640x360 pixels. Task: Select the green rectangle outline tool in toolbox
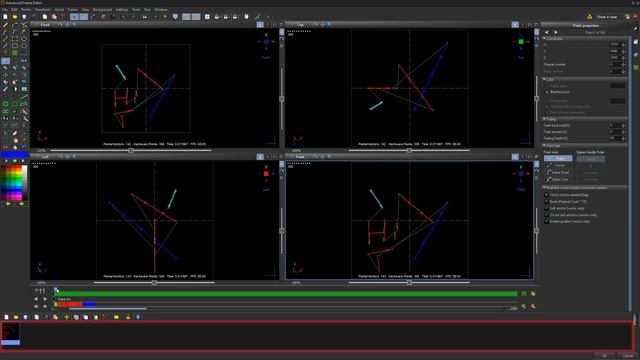[x=15, y=104]
